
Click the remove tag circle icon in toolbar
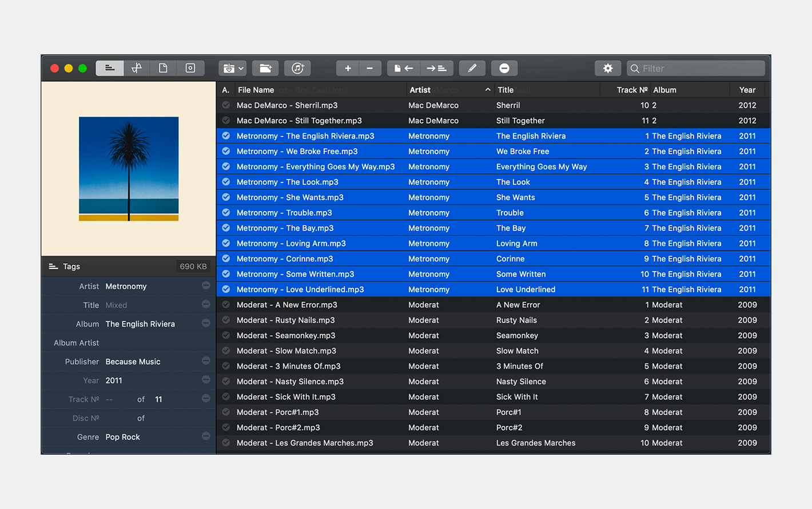pyautogui.click(x=504, y=68)
